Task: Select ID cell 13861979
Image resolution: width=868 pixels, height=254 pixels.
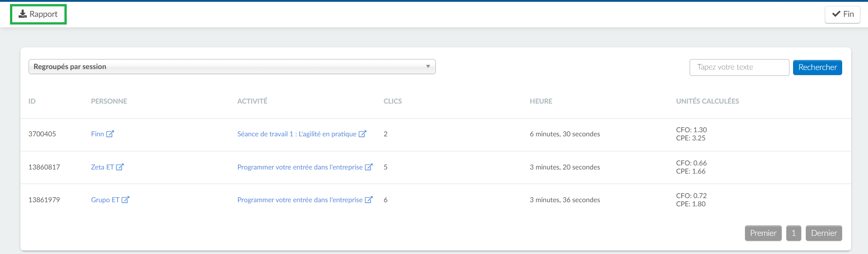Action: click(x=44, y=199)
